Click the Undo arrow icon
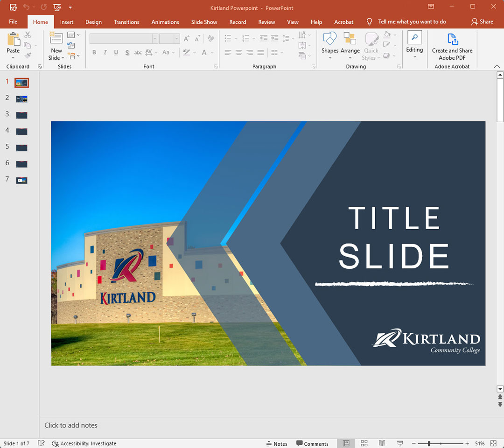This screenshot has height=448, width=504. tap(26, 7)
